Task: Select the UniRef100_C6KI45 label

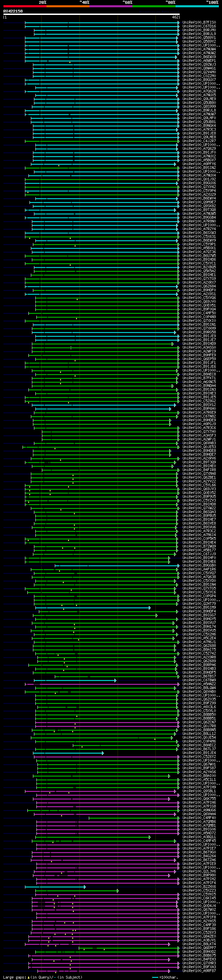Action: tap(199, 898)
